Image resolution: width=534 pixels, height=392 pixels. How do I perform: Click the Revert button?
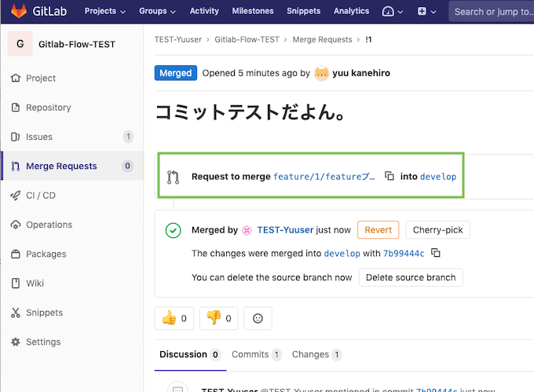click(x=378, y=230)
